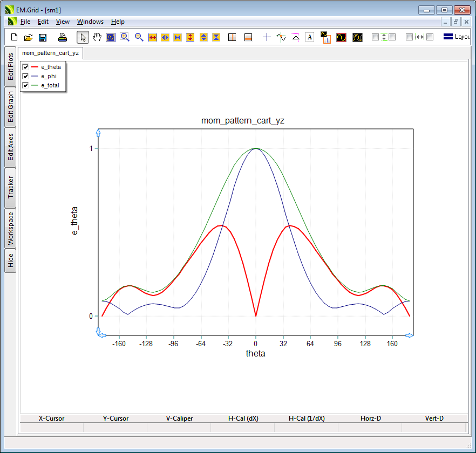Uncheck the e_theta legend checkbox

(x=25, y=67)
